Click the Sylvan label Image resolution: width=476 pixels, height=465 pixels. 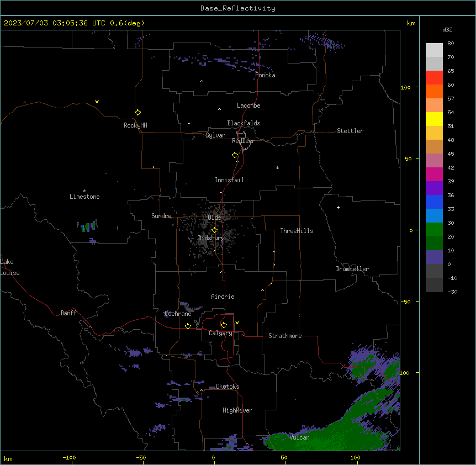click(215, 135)
